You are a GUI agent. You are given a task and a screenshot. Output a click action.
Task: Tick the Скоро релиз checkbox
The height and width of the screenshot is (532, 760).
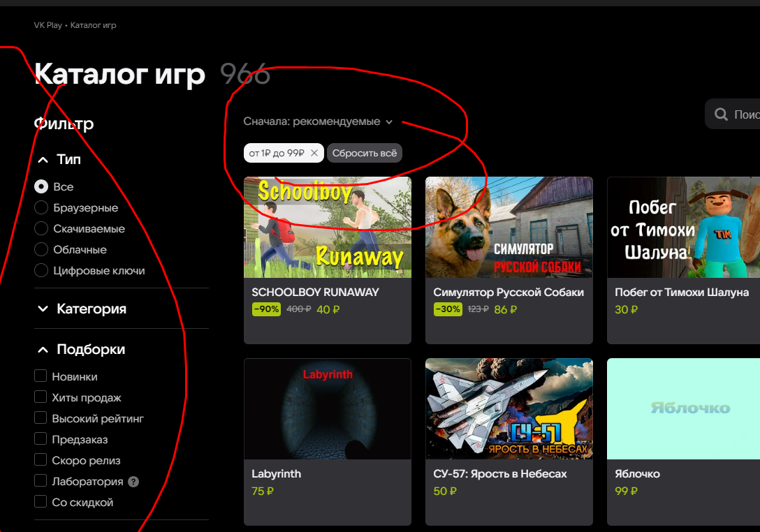(x=41, y=460)
